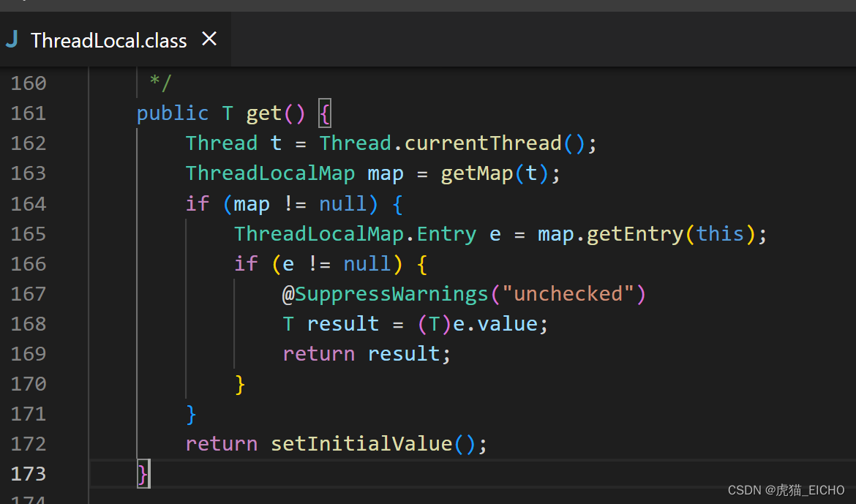The image size is (856, 504).
Task: Click the 'public' keyword on line 161
Action: pos(173,113)
